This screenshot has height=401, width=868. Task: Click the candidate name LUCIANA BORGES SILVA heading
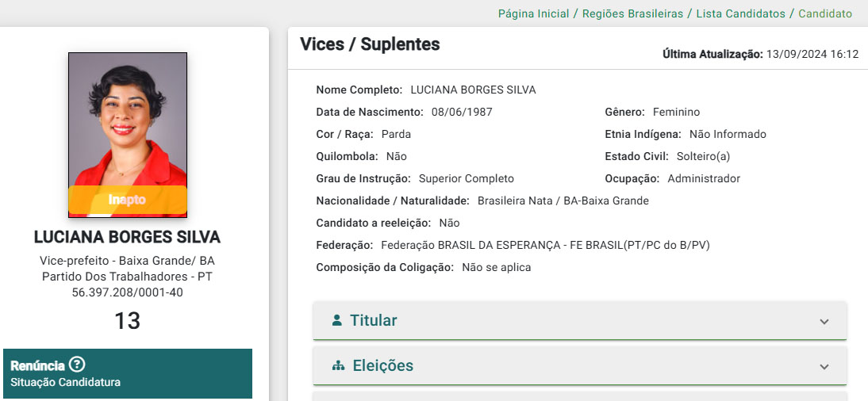click(127, 237)
